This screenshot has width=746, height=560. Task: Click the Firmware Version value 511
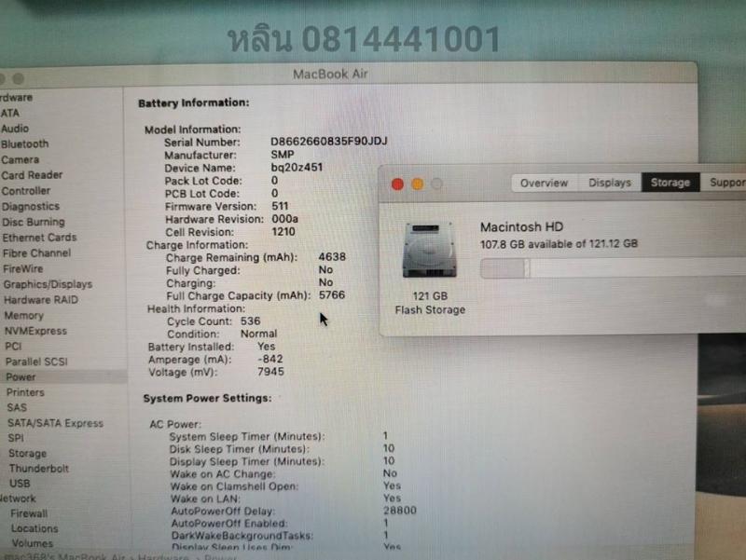pos(280,206)
